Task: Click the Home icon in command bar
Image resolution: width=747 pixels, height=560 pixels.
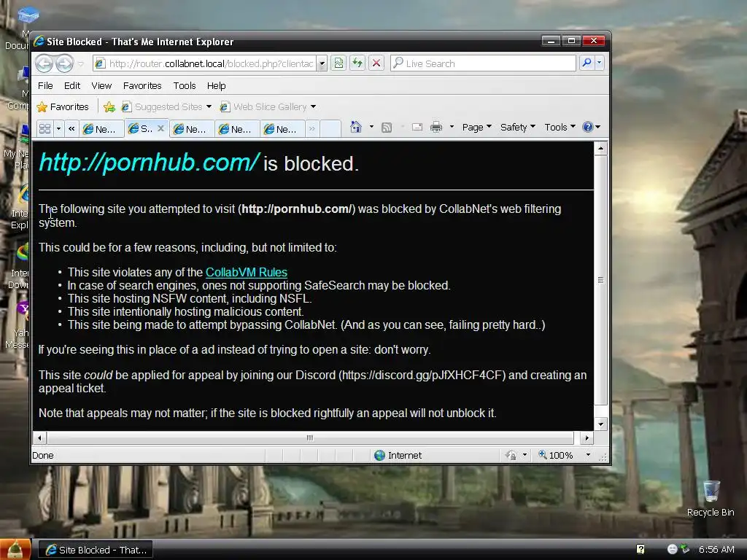Action: [356, 127]
